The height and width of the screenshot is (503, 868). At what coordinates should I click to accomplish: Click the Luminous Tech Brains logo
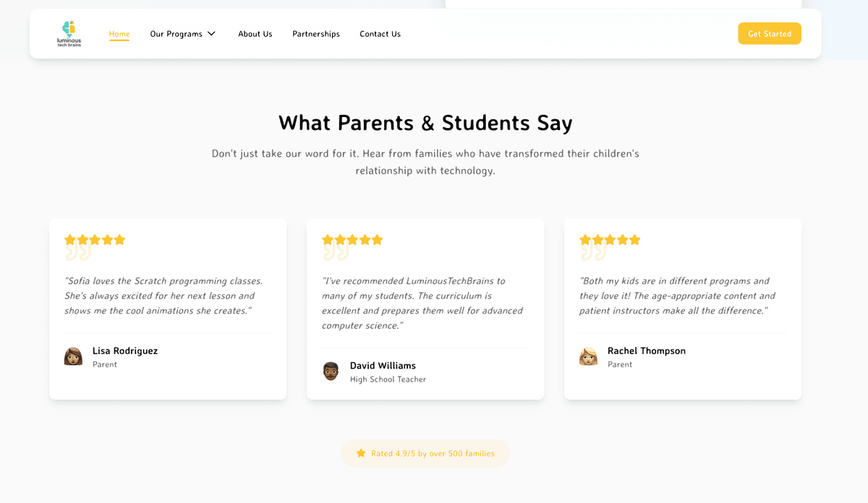[x=69, y=34]
